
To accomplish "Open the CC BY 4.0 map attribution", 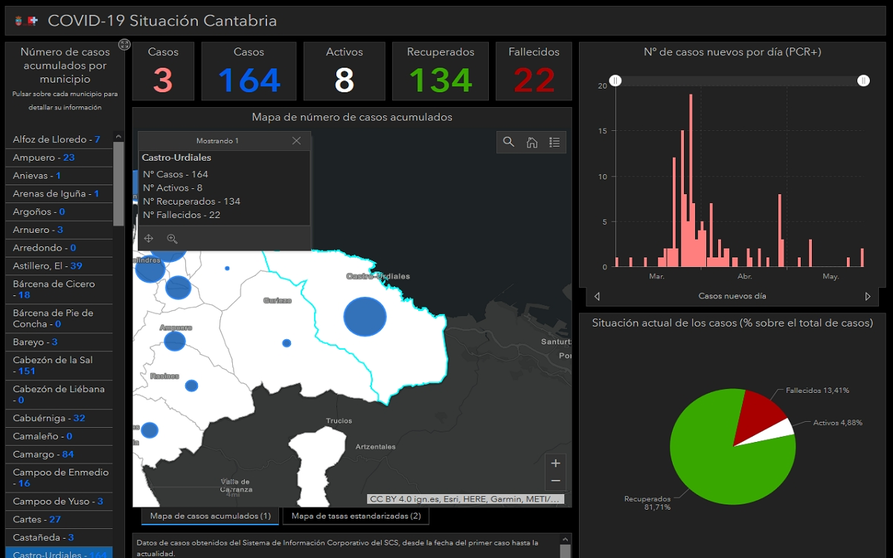I will click(x=465, y=499).
